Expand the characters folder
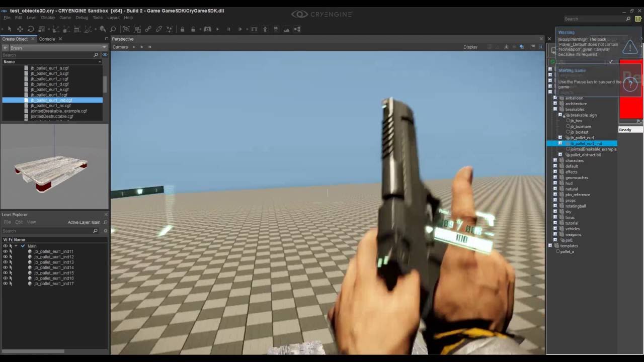 [555, 160]
